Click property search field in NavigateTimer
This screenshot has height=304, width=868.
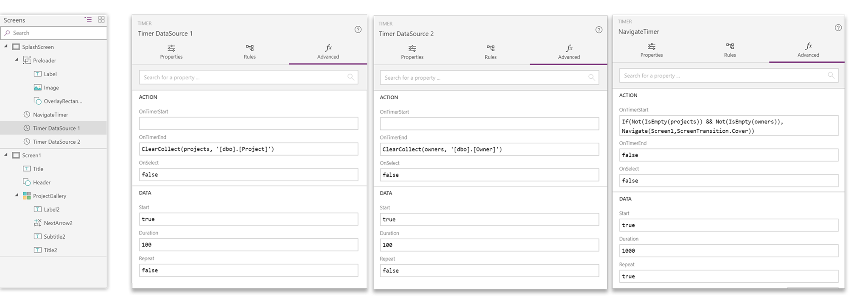point(729,75)
